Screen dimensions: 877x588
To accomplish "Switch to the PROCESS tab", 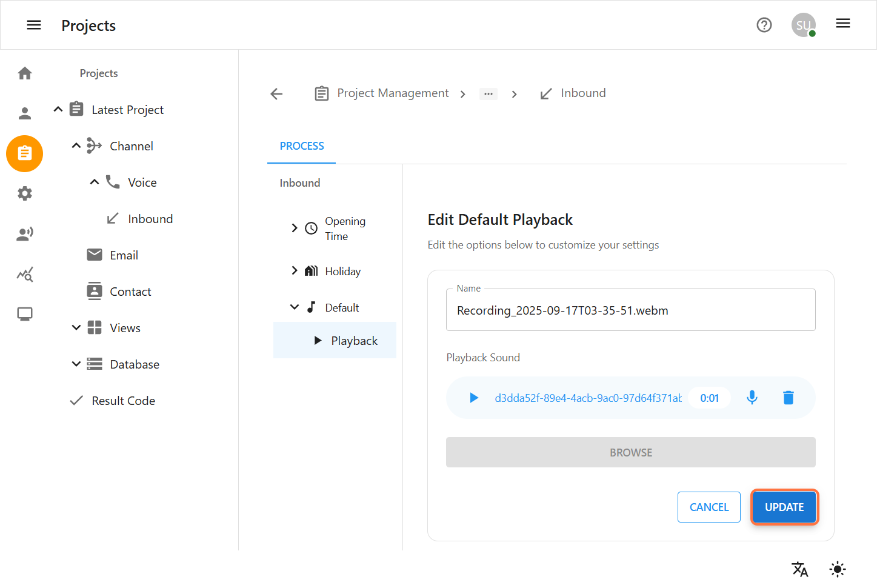I will (x=301, y=146).
